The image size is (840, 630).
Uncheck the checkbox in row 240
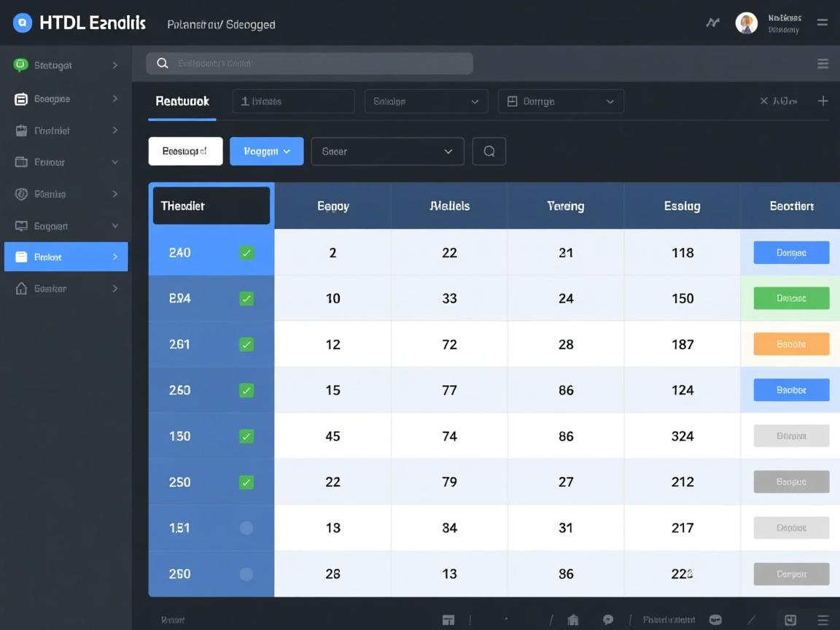(x=246, y=253)
